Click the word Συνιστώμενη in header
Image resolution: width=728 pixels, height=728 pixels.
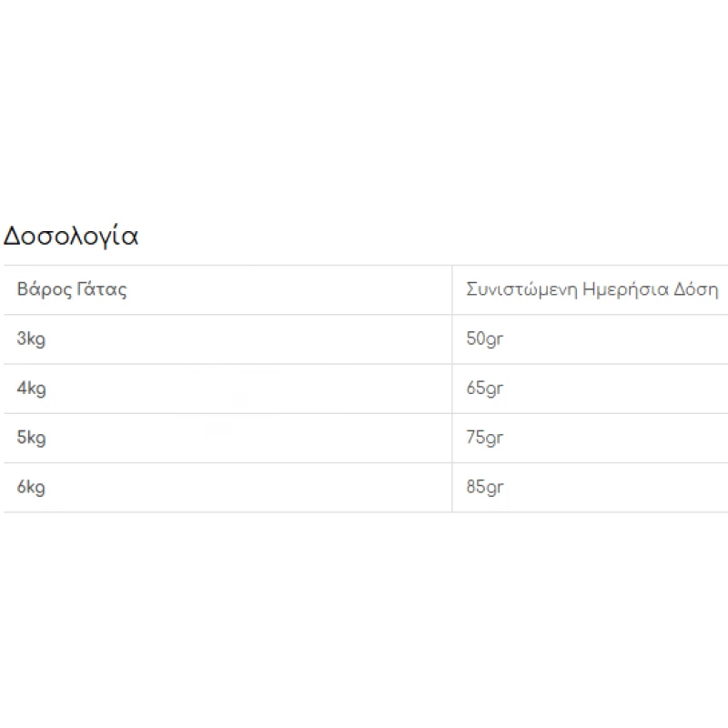(521, 289)
